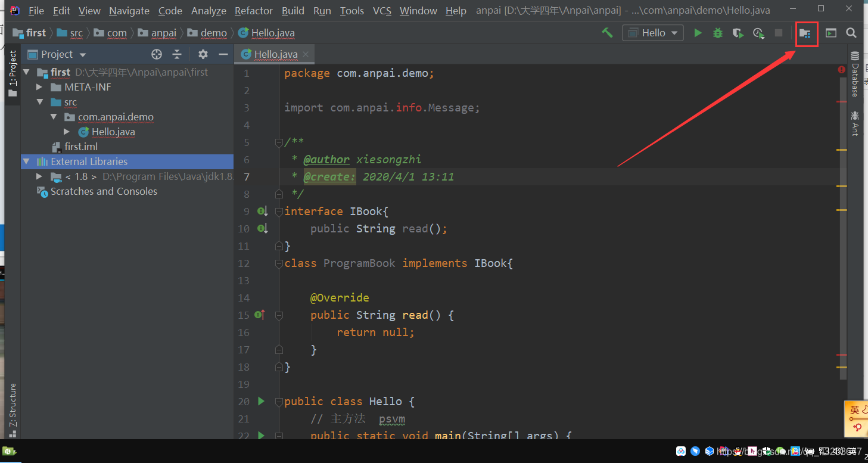Click 'first' in the breadcrumb bar
Screen dimensions: 868x463
[36, 33]
